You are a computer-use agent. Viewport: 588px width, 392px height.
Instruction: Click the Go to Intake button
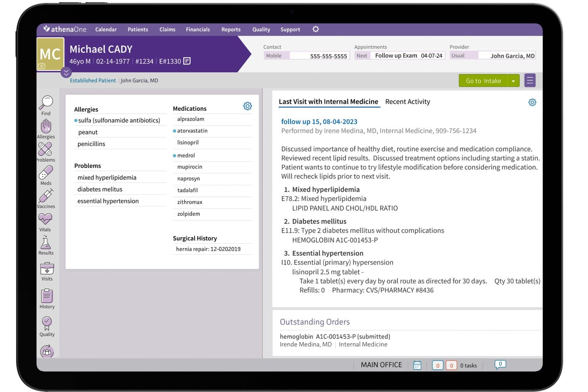pos(484,81)
